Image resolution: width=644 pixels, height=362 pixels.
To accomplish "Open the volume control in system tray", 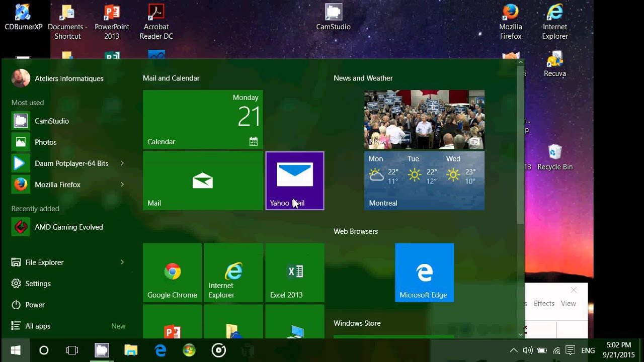I will (528, 350).
